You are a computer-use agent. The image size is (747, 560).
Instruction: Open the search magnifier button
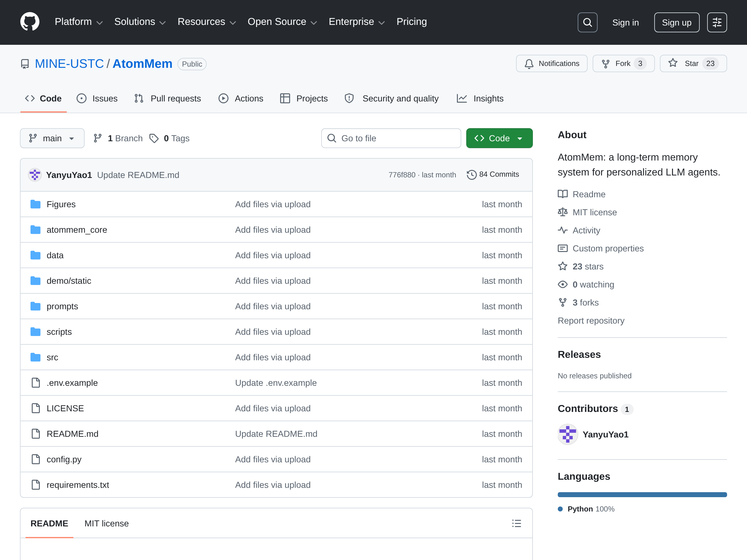(x=587, y=22)
